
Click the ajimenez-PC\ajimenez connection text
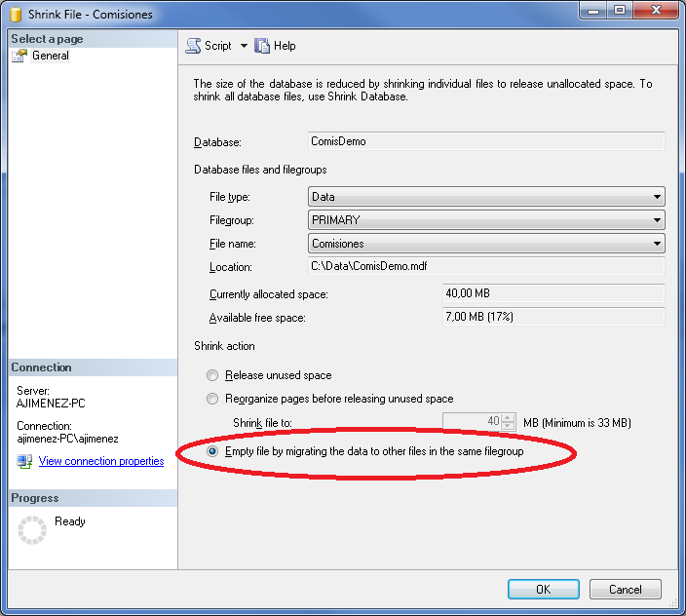(67, 439)
